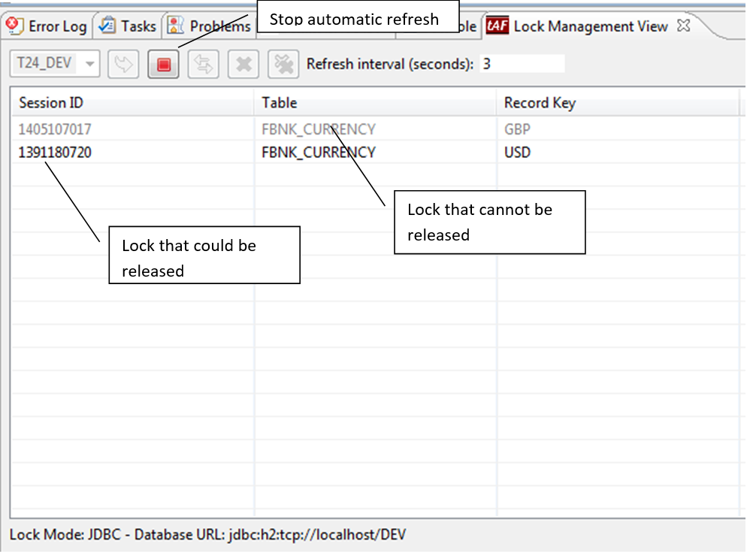
Task: Open the Tasks tab
Action: pyautogui.click(x=129, y=26)
